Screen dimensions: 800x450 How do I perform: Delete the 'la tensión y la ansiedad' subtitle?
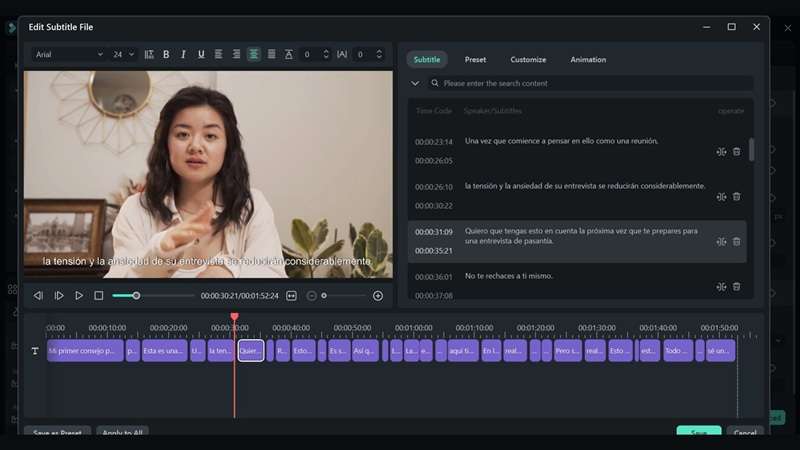(737, 196)
